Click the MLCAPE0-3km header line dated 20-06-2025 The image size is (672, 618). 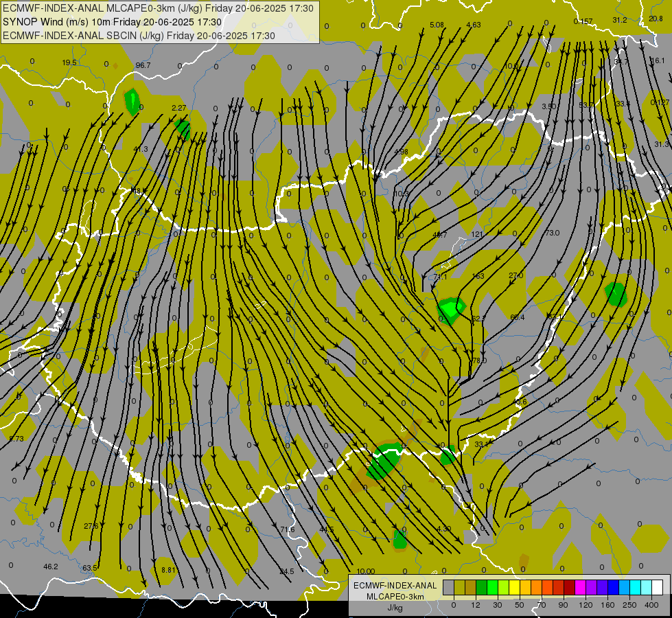point(158,8)
